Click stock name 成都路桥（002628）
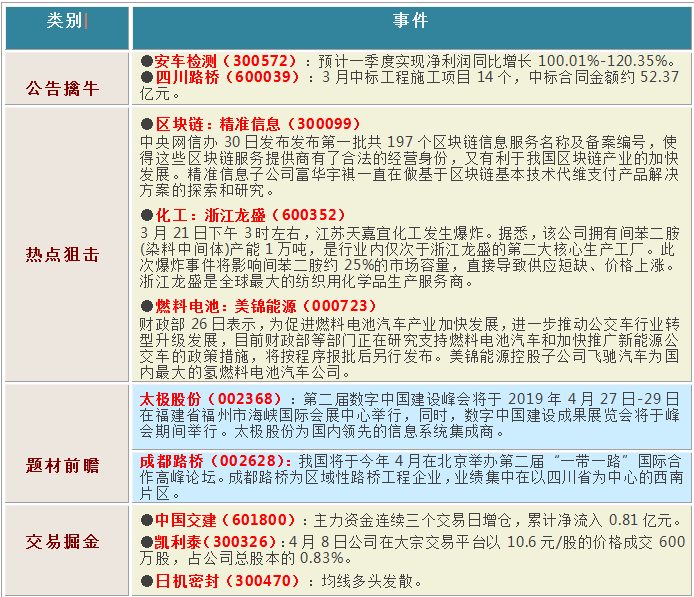The width and height of the screenshot is (694, 597). point(215,461)
